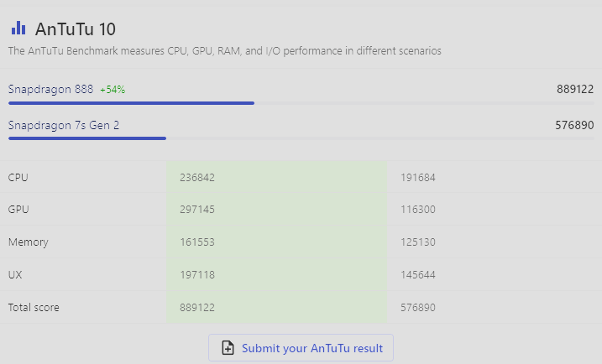Click the Total score row label
This screenshot has height=364, width=602.
(x=34, y=308)
